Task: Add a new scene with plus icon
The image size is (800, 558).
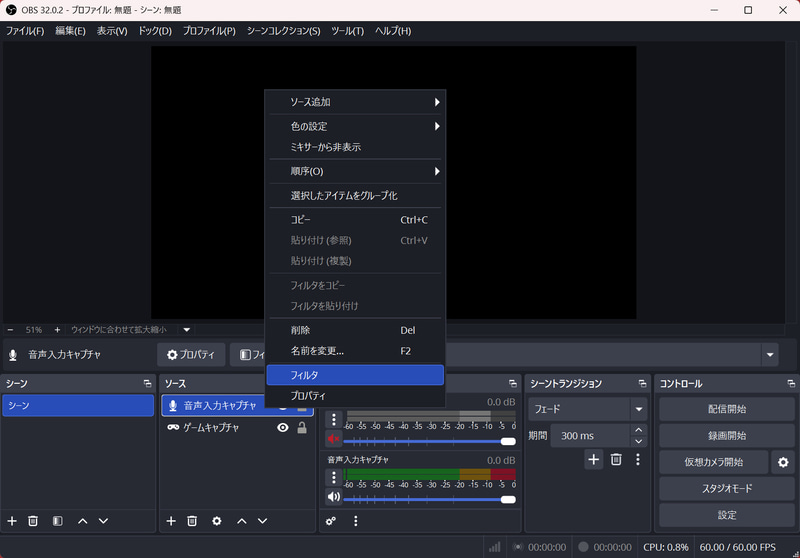Action: (x=12, y=521)
